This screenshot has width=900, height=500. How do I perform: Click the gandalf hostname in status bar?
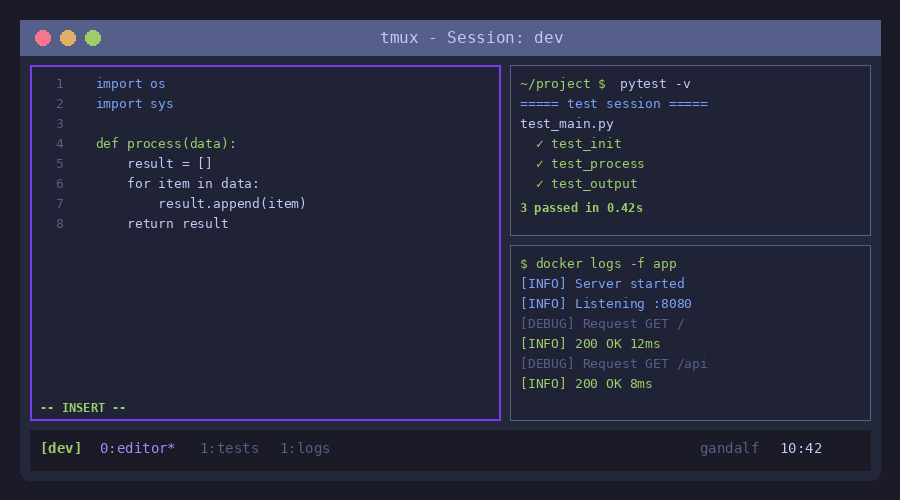point(729,448)
